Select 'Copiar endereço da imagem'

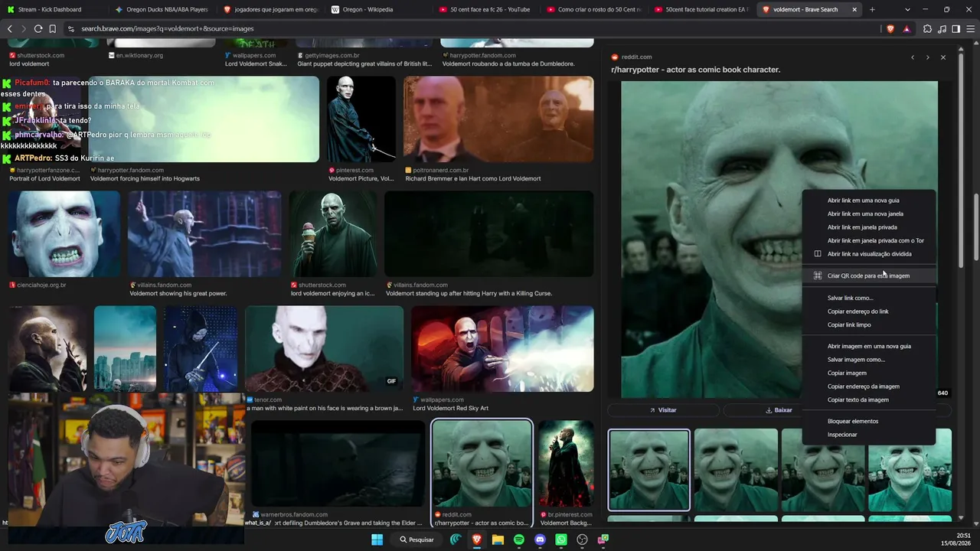click(x=869, y=386)
